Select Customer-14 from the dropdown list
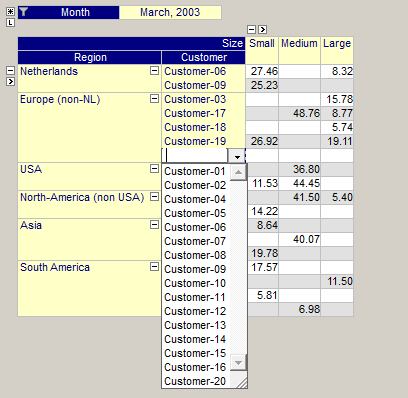Image resolution: width=408 pixels, height=398 pixels. 195,339
